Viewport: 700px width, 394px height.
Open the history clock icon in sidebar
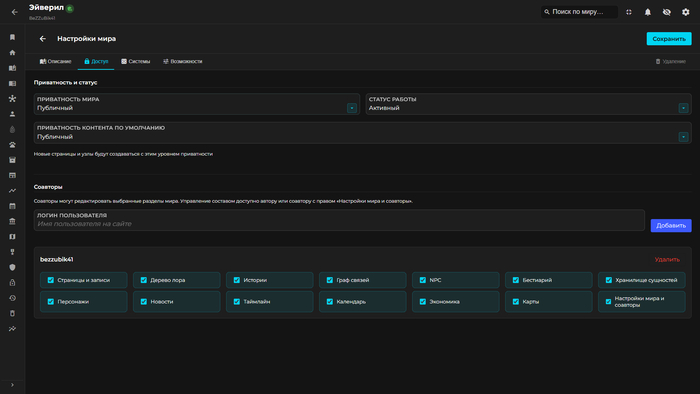coord(12,298)
